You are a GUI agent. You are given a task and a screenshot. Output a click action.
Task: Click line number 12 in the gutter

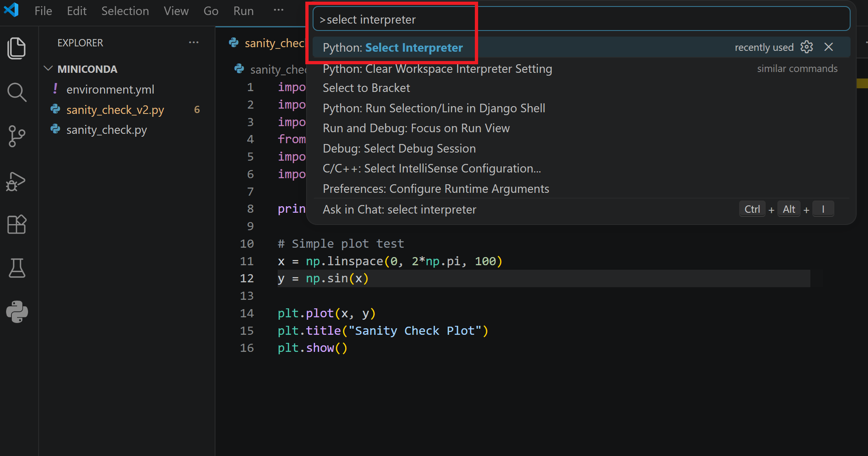(247, 279)
